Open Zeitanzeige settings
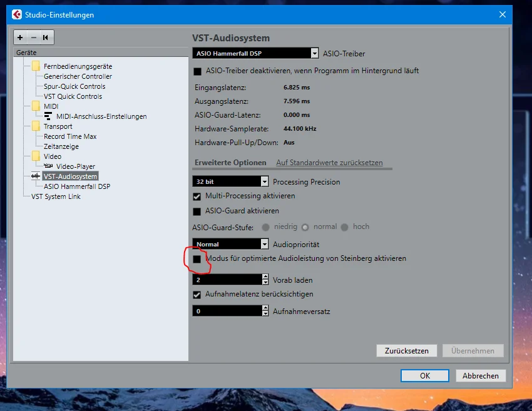 click(61, 146)
